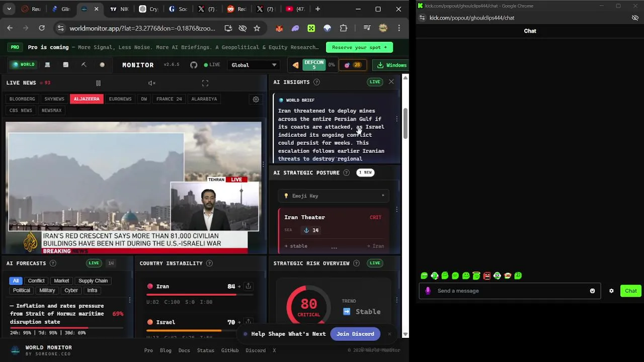The height and width of the screenshot is (362, 644).
Task: Select the finance chart variant icon
Action: coord(65,65)
